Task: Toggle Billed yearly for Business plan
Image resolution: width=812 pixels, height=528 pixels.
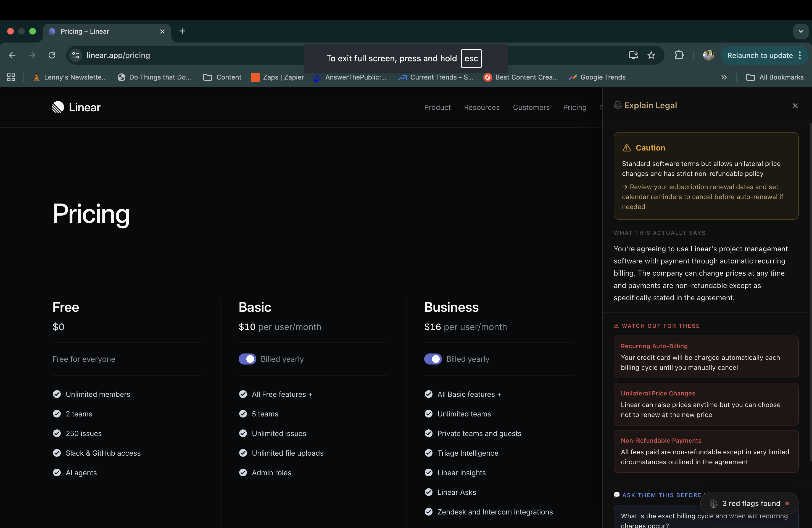Action: point(433,359)
